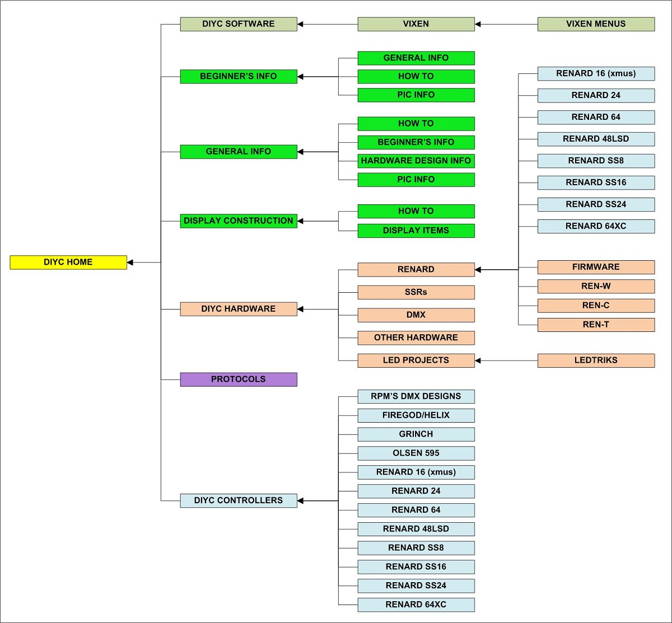Select the DIYC HARDWARE box
Screen dimensions: 672x623
coord(239,309)
